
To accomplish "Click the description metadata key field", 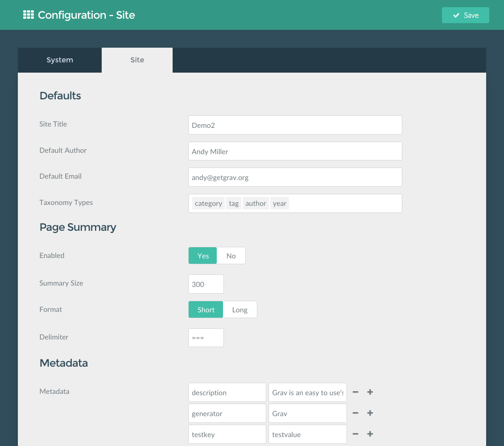I will 227,393.
